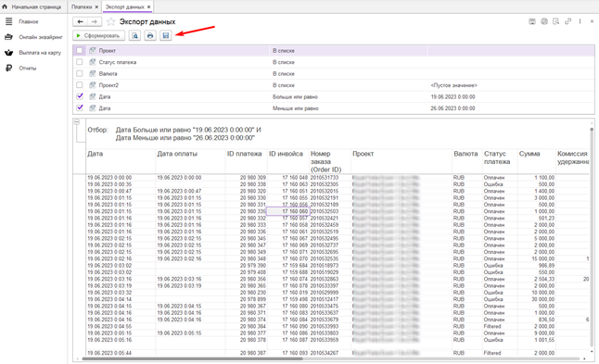Uncheck the Дата Меньше или равно checkbox

[80, 108]
